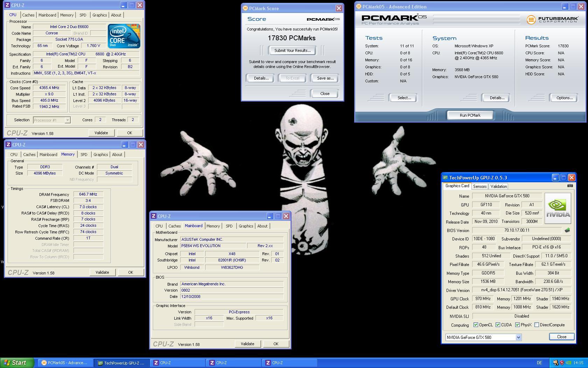Toggle the OpenCL checkbox in GPU-Z
The width and height of the screenshot is (588, 368).
pos(476,325)
